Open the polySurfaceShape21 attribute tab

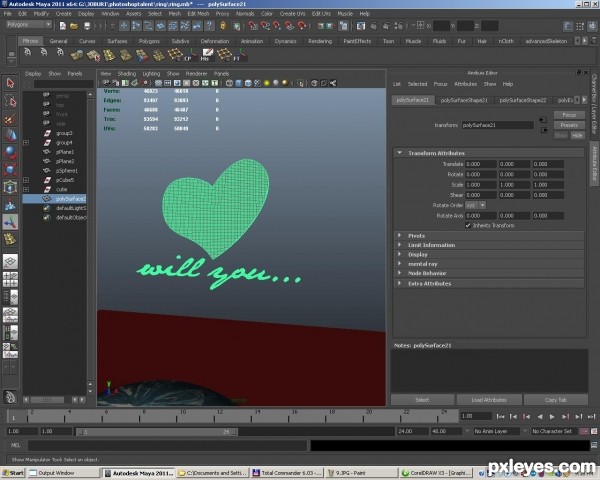pos(464,100)
